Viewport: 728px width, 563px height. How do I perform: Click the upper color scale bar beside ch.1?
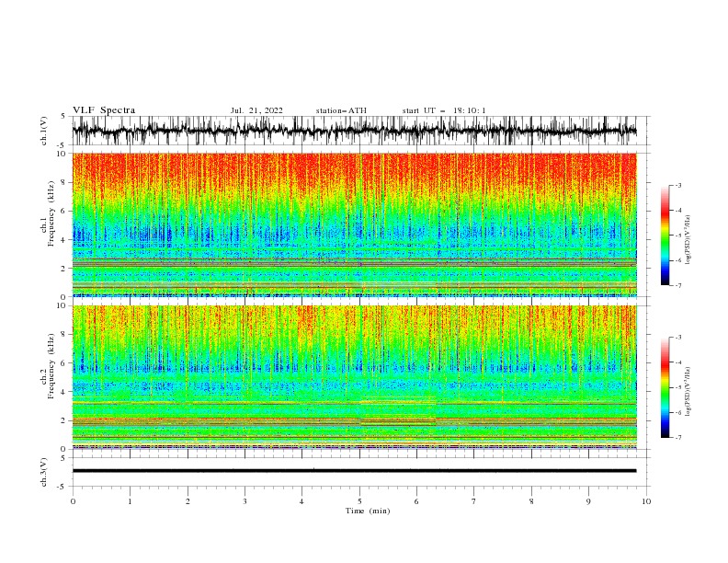click(665, 236)
